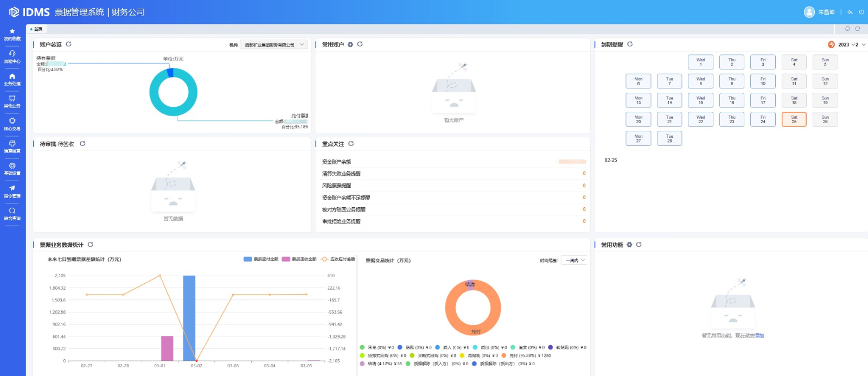The height and width of the screenshot is (376, 868).
Task: Refresh the 账户总览 panel
Action: [69, 44]
